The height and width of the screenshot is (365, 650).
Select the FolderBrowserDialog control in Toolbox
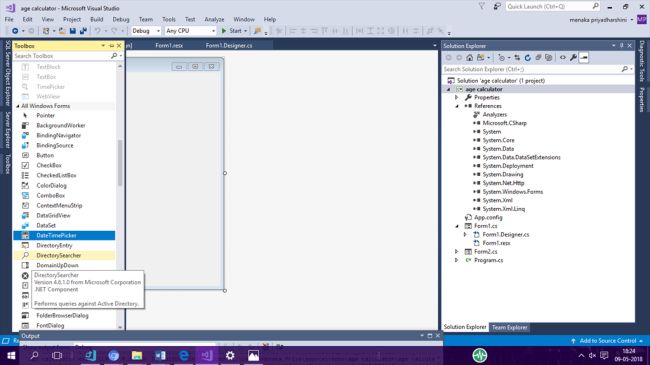pos(64,315)
